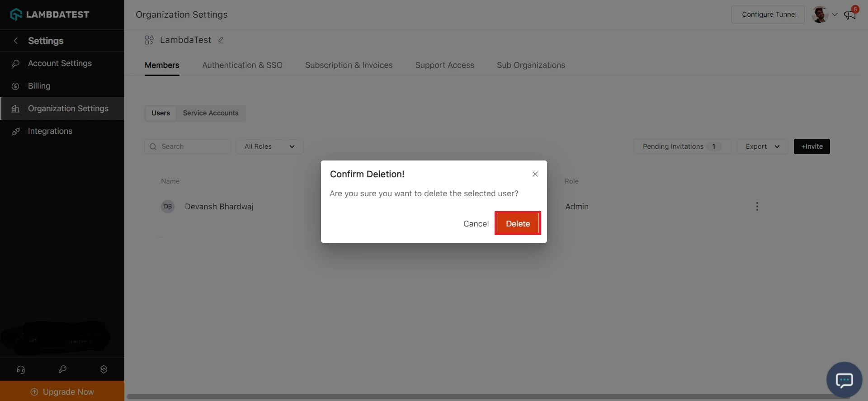Select the Service Accounts toggle tab

point(210,113)
